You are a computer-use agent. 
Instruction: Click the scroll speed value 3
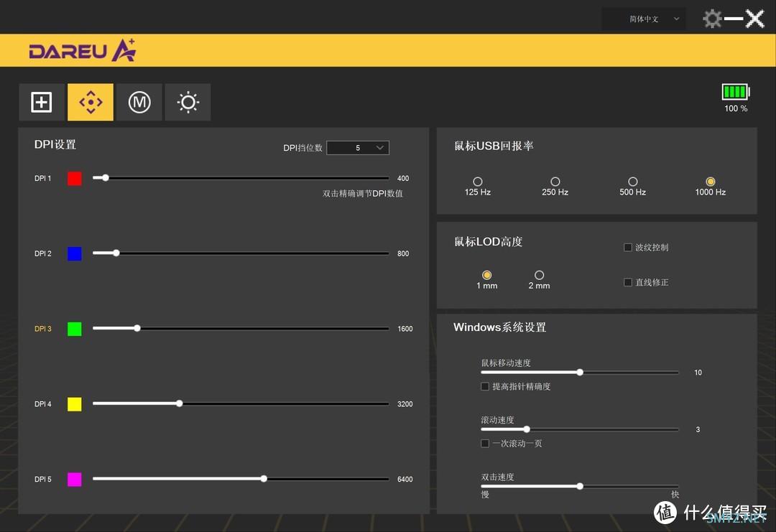[698, 429]
